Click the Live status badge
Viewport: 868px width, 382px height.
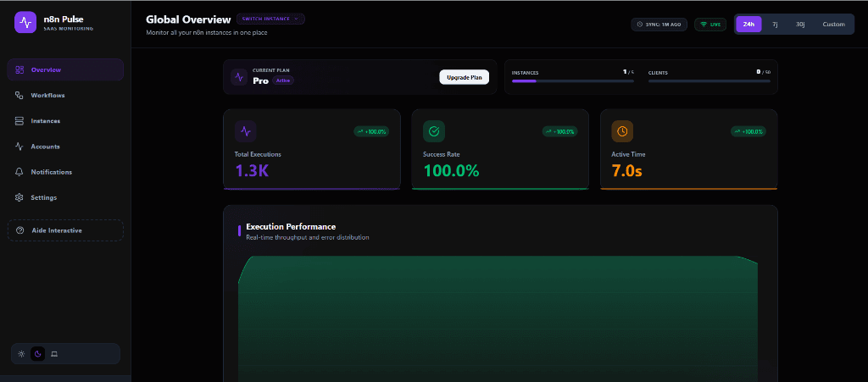pyautogui.click(x=710, y=25)
